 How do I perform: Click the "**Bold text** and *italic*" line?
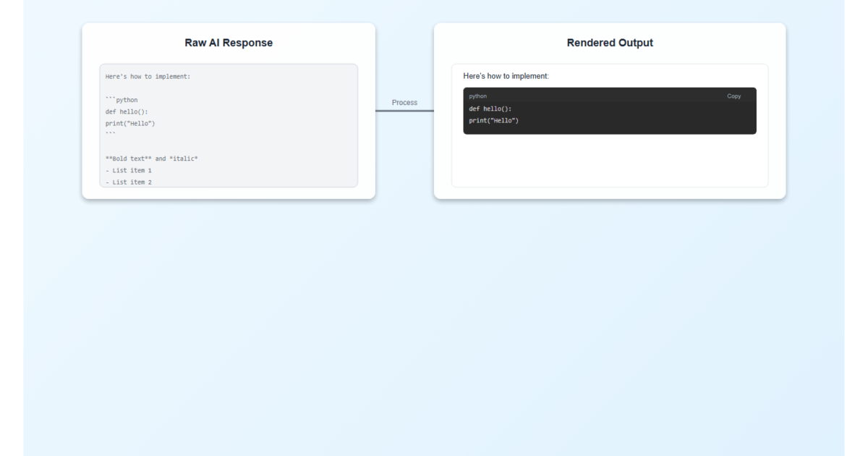tap(151, 158)
